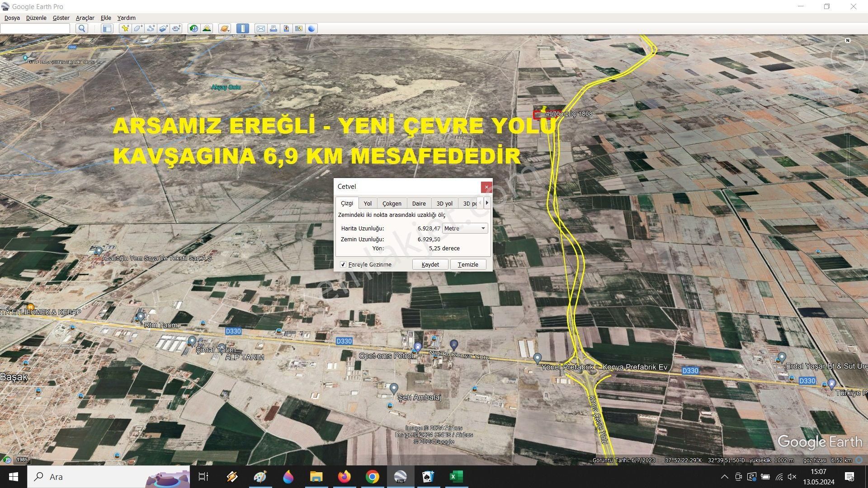Open the planet switcher dropdown icon
Image resolution: width=868 pixels, height=488 pixels.
click(224, 28)
